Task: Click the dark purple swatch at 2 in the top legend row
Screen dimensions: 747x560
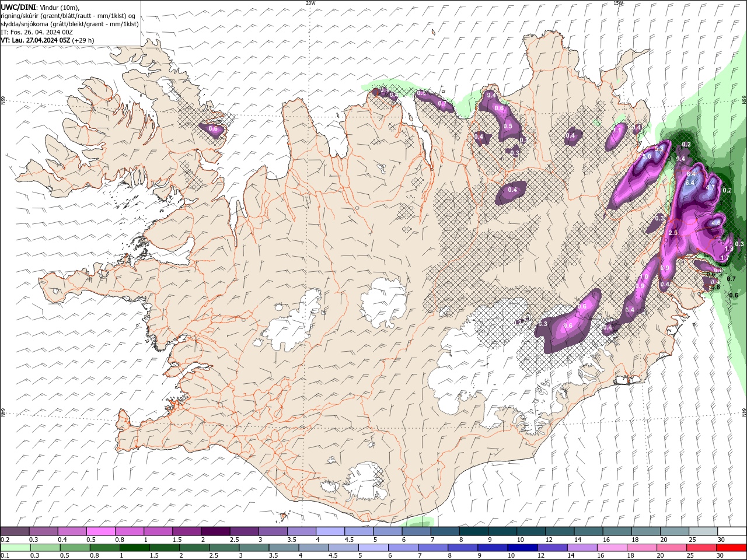Action: click(x=215, y=531)
